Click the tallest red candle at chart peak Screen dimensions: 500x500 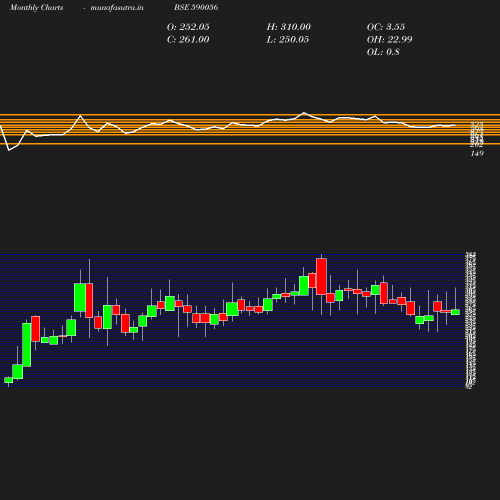click(321, 276)
